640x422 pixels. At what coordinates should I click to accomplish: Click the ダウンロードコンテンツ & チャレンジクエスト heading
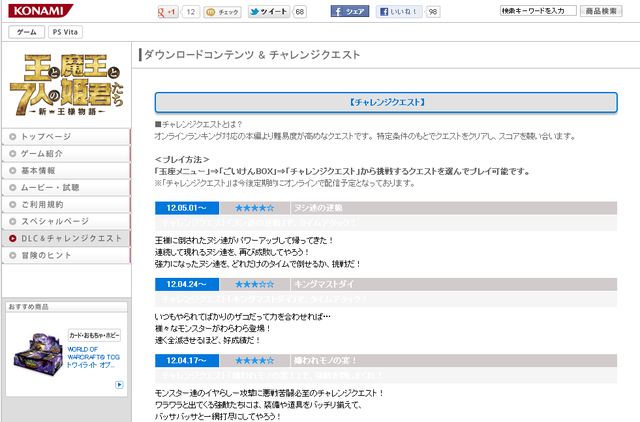(252, 55)
